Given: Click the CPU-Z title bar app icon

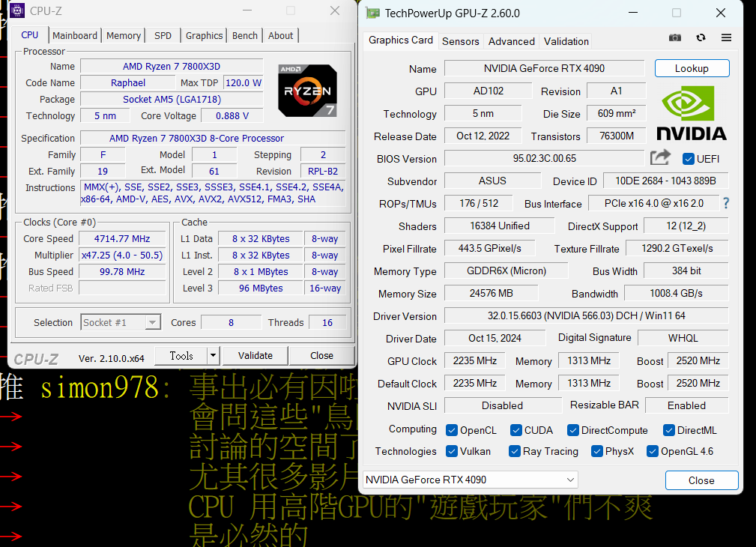Looking at the screenshot, I should tap(17, 10).
